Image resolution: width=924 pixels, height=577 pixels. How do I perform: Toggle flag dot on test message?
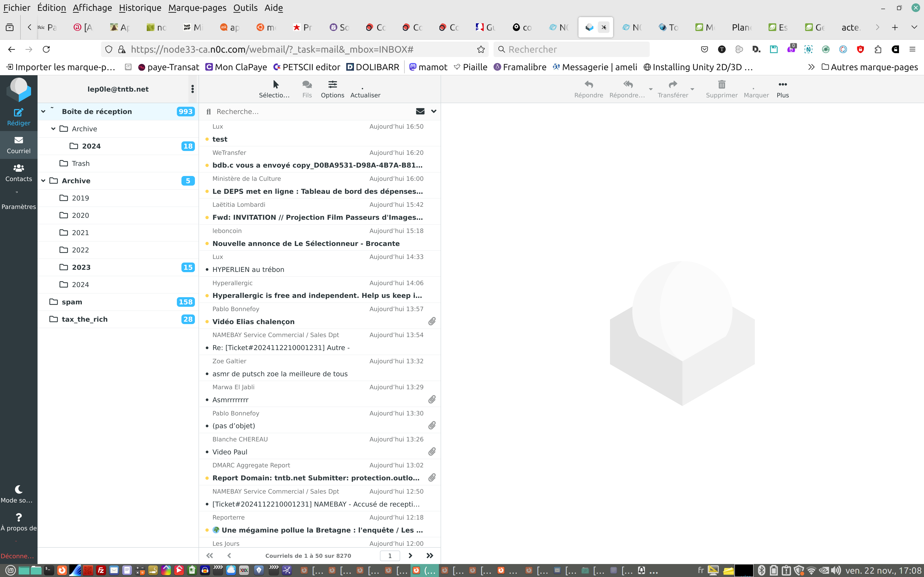click(x=207, y=139)
